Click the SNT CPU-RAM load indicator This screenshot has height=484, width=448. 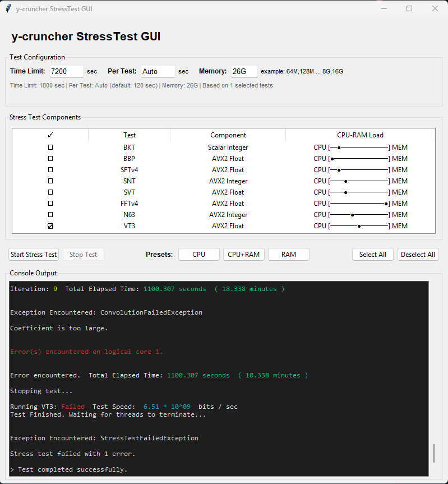point(361,181)
